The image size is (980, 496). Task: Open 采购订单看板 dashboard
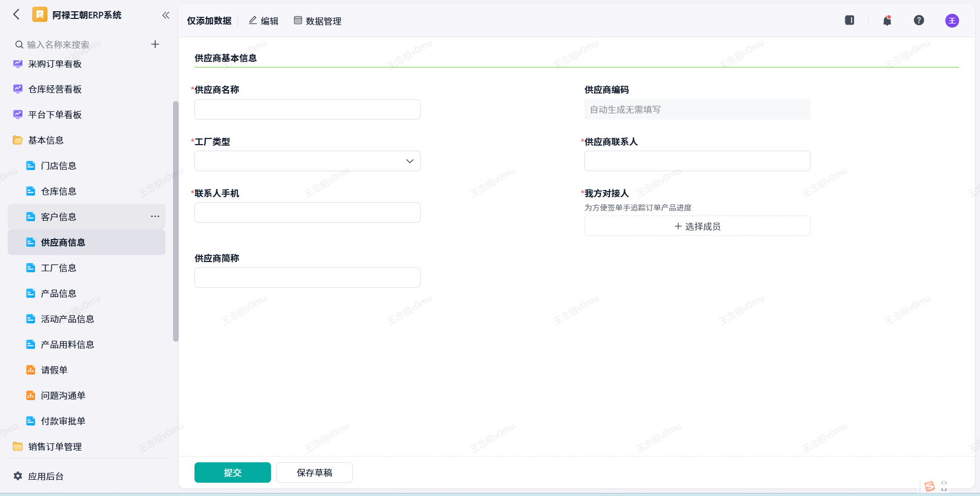click(x=55, y=64)
